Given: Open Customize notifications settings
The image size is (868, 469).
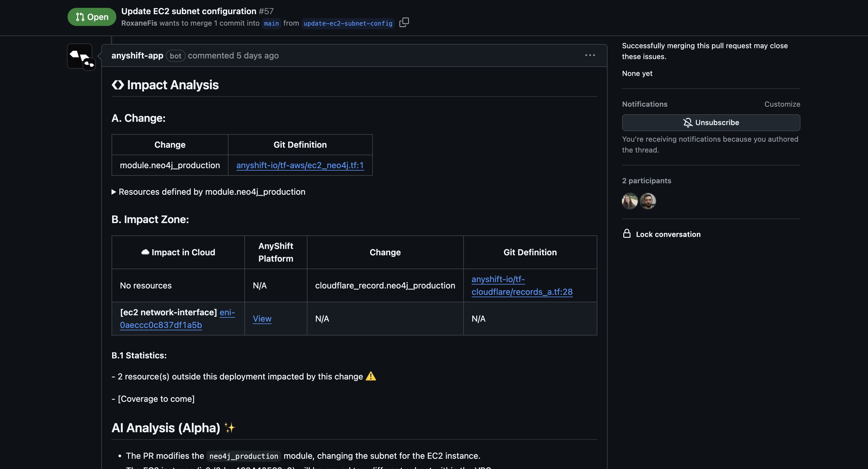Looking at the screenshot, I should click(782, 104).
